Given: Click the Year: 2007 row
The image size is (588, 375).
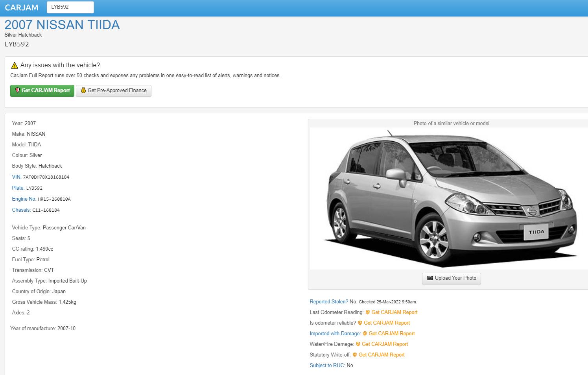Looking at the screenshot, I should pyautogui.click(x=24, y=123).
